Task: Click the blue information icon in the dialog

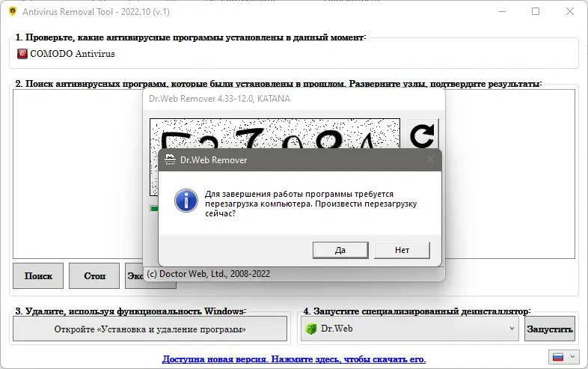Action: click(186, 201)
